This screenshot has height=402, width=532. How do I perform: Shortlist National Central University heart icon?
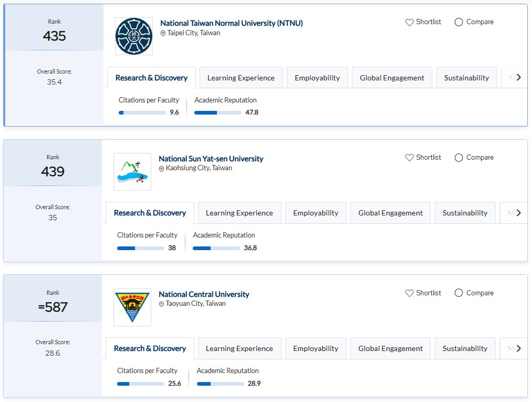pyautogui.click(x=410, y=293)
